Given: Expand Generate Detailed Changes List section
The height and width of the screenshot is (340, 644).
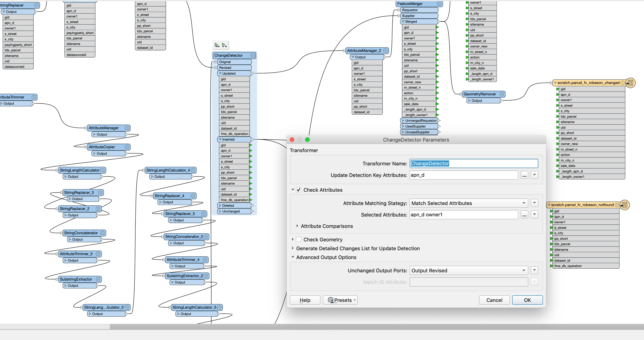Looking at the screenshot, I should point(293,248).
